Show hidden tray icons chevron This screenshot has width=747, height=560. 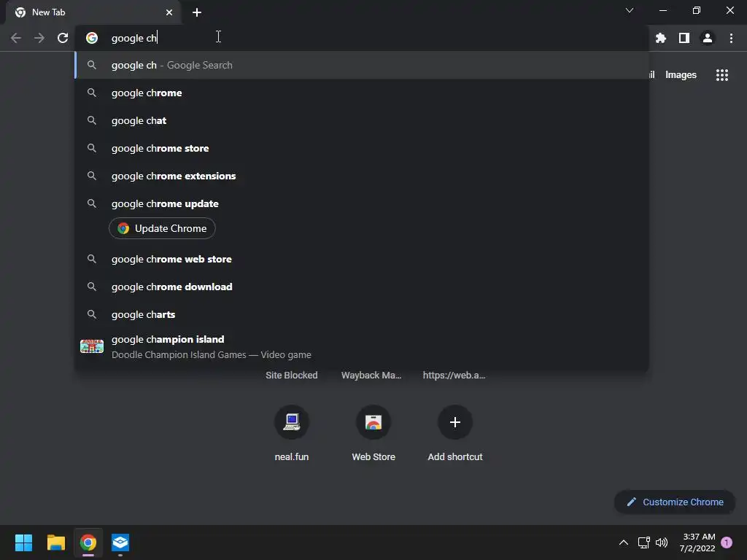pyautogui.click(x=623, y=542)
